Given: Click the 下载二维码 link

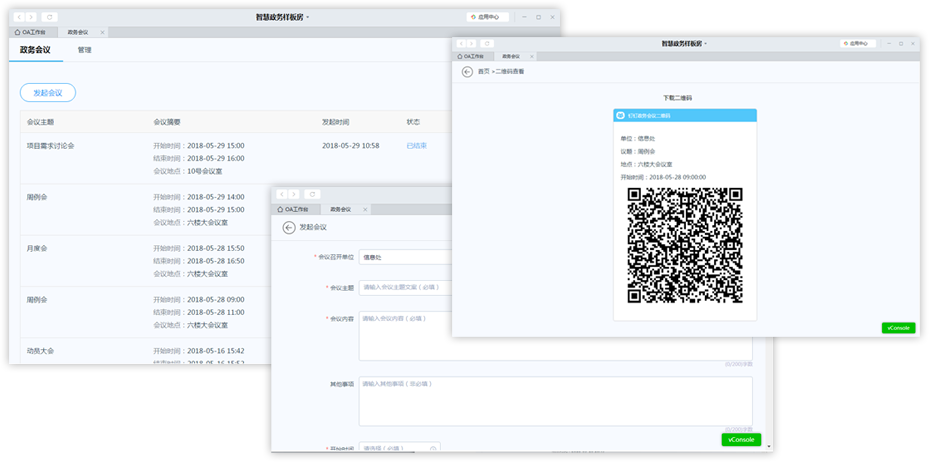Looking at the screenshot, I should (x=677, y=98).
